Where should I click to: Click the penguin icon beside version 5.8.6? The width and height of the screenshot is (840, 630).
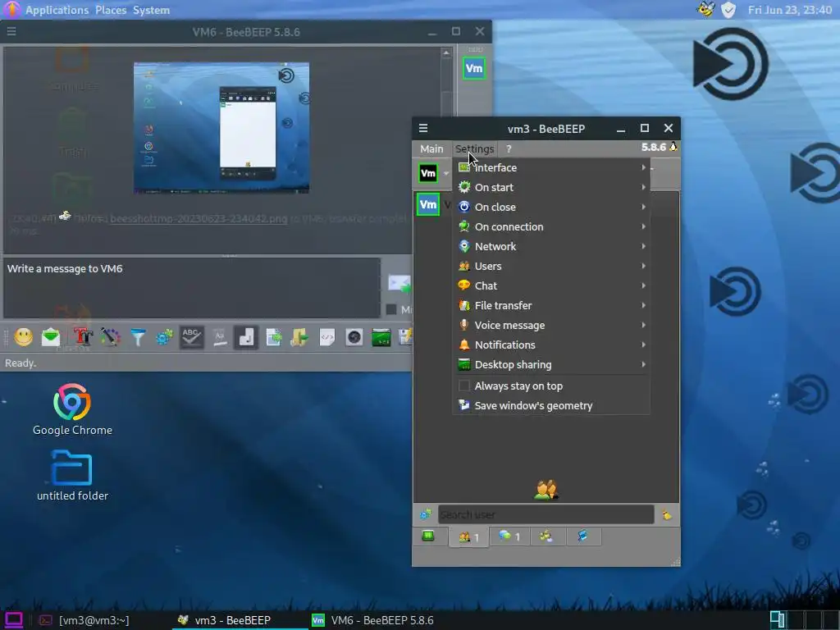[x=673, y=147]
